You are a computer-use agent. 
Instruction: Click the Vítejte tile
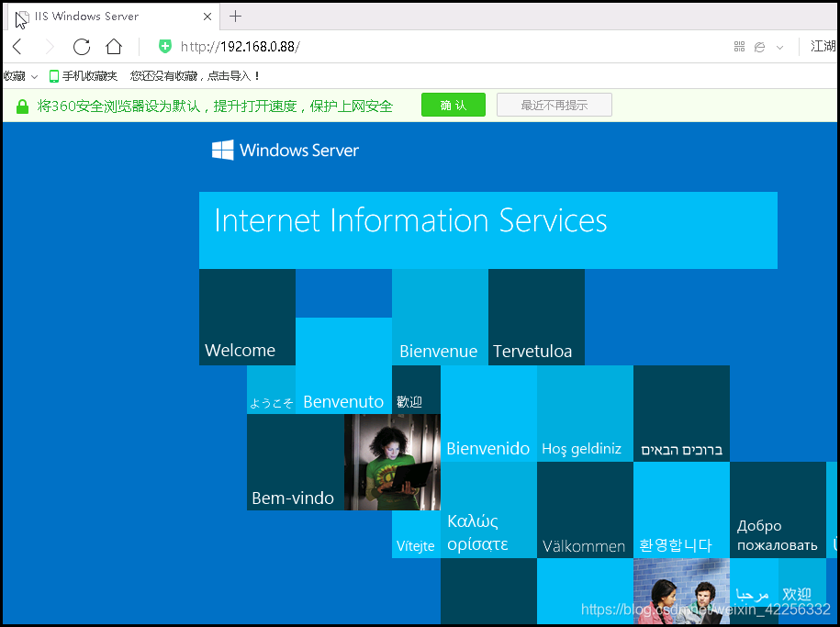416,534
